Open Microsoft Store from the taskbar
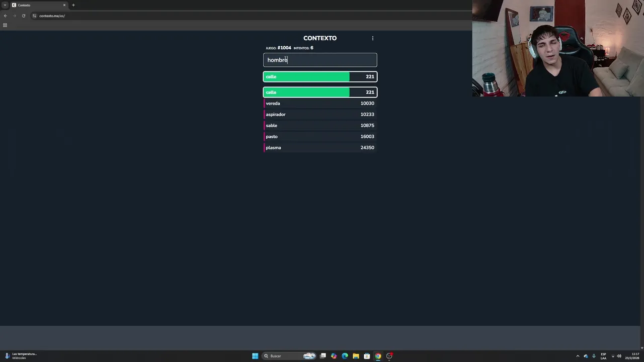 point(367,356)
